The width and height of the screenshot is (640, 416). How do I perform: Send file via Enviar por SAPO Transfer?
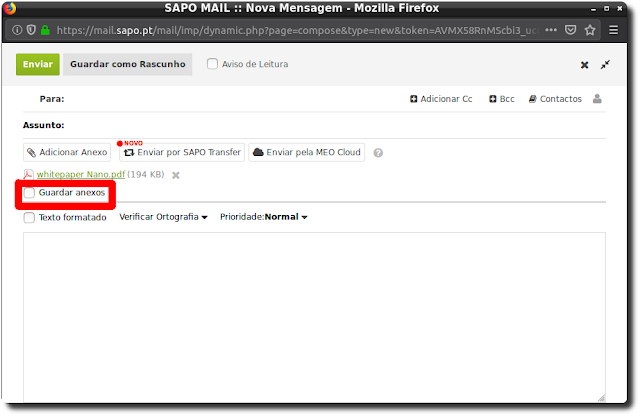pos(182,152)
